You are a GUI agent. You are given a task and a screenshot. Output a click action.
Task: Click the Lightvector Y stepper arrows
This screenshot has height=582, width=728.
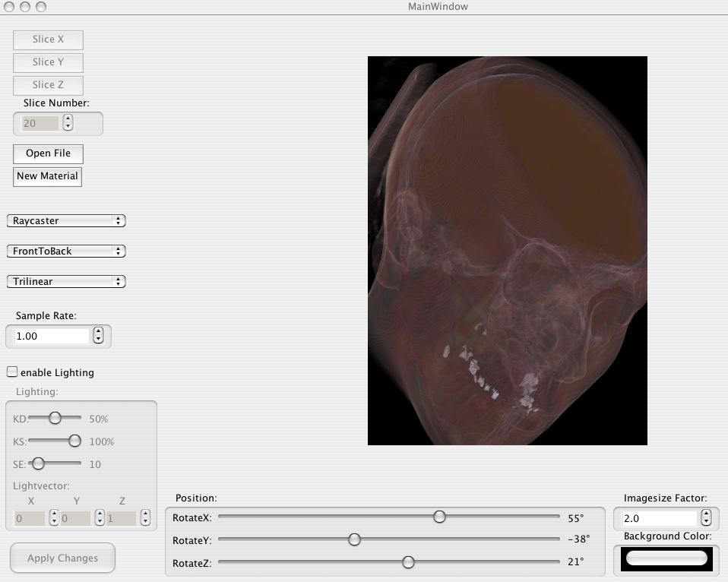(100, 517)
